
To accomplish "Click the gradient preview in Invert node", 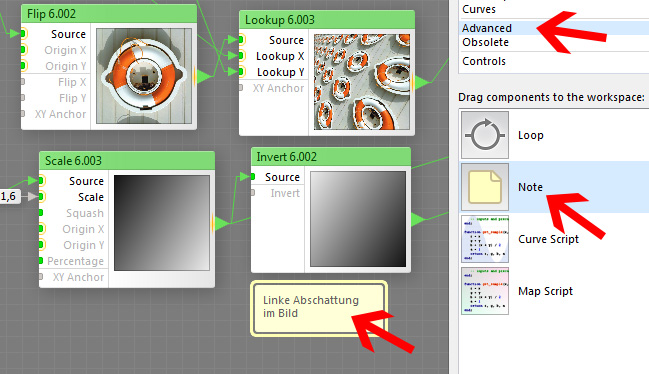I will tap(358, 219).
